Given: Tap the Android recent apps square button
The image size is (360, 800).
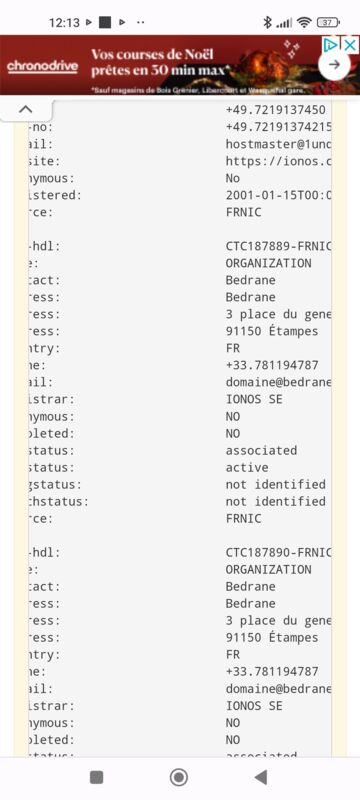Looking at the screenshot, I should [x=96, y=777].
